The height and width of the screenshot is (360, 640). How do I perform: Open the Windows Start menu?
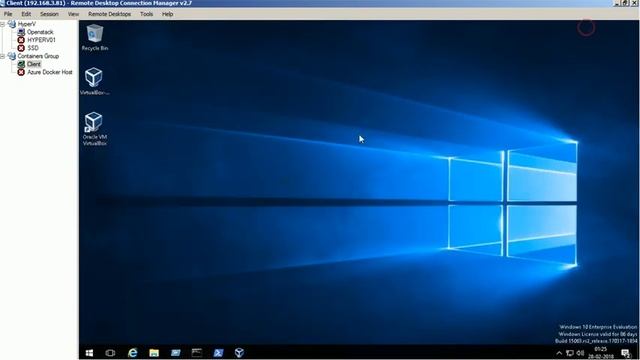(89, 353)
